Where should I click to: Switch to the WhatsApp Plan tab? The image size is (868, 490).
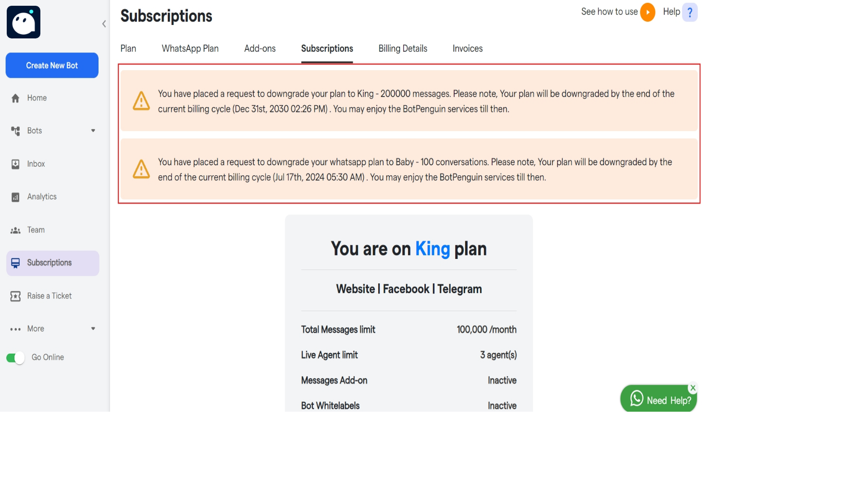(190, 48)
